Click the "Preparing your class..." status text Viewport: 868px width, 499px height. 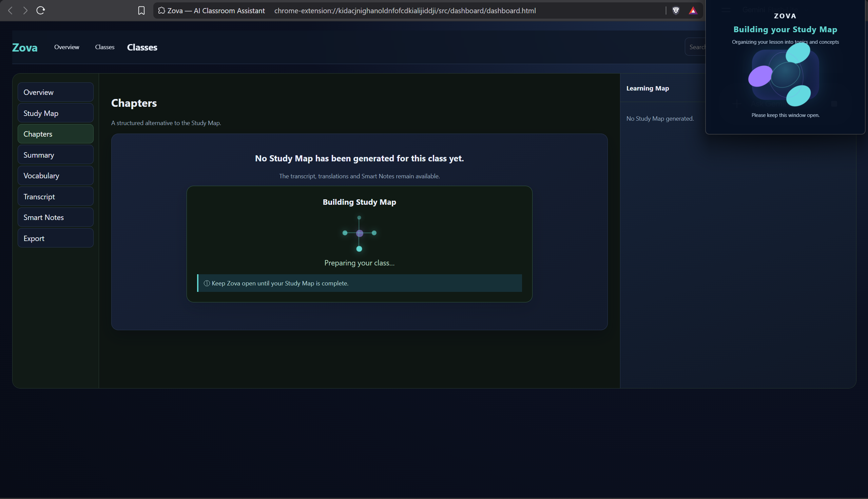pos(359,263)
